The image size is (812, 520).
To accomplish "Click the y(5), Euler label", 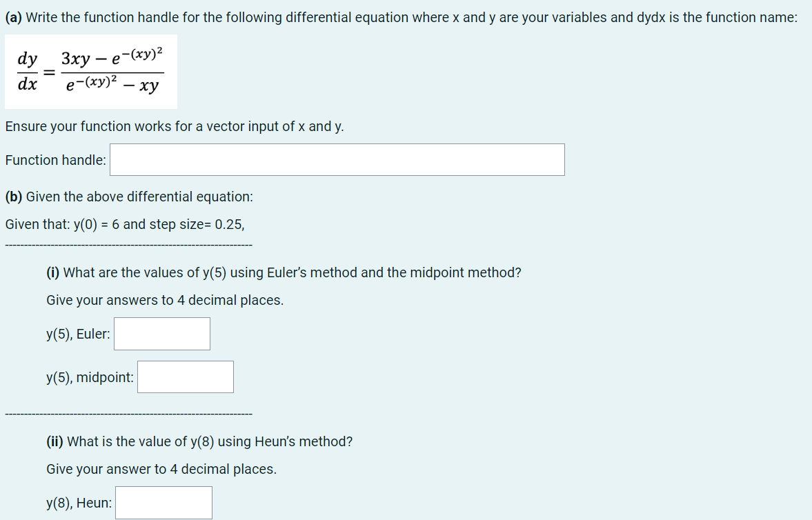I will 78,333.
